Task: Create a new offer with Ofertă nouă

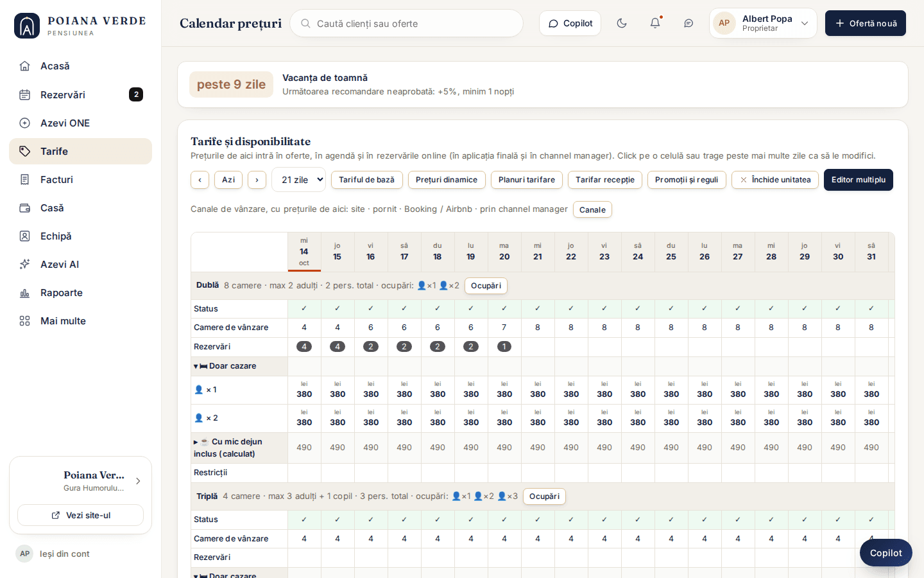Action: tap(866, 23)
